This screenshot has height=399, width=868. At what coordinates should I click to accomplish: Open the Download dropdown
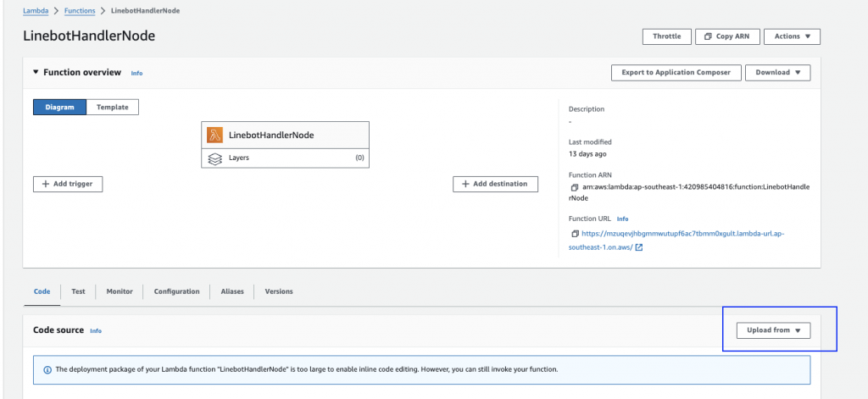point(777,73)
